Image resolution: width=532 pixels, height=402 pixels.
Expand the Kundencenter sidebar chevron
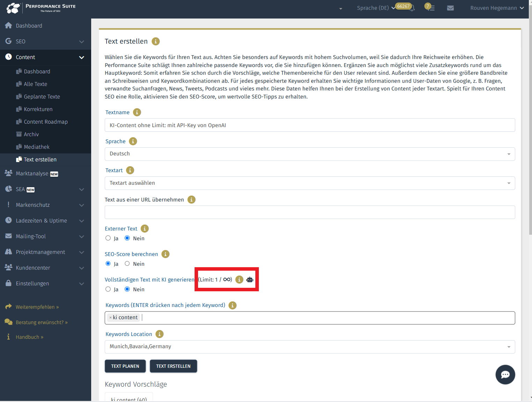pos(82,268)
